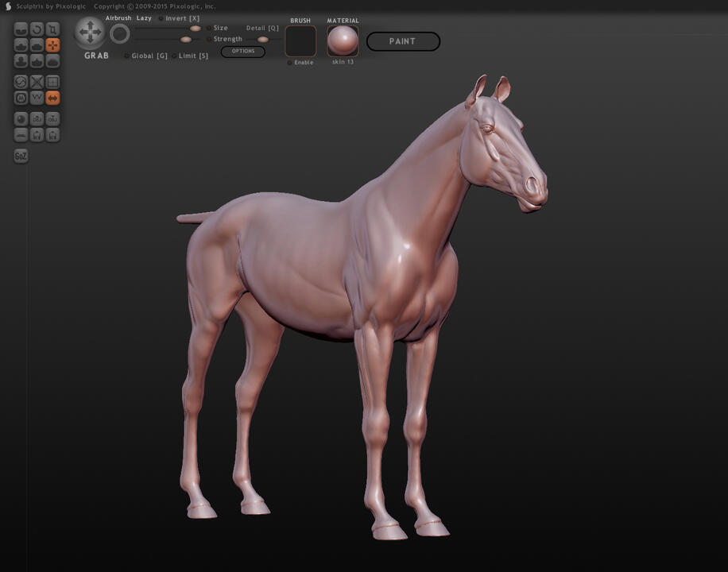Toggle the orange Symmetry icon
The width and height of the screenshot is (728, 572).
52,98
